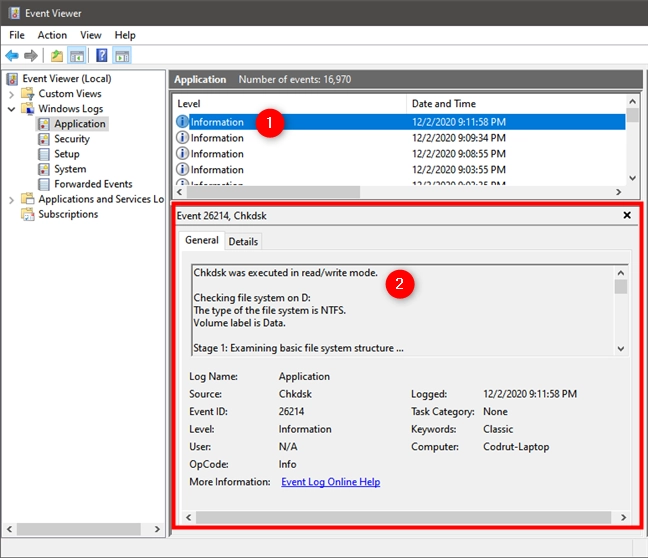The width and height of the screenshot is (648, 558).
Task: Select Setup log in the tree
Action: pyautogui.click(x=67, y=154)
